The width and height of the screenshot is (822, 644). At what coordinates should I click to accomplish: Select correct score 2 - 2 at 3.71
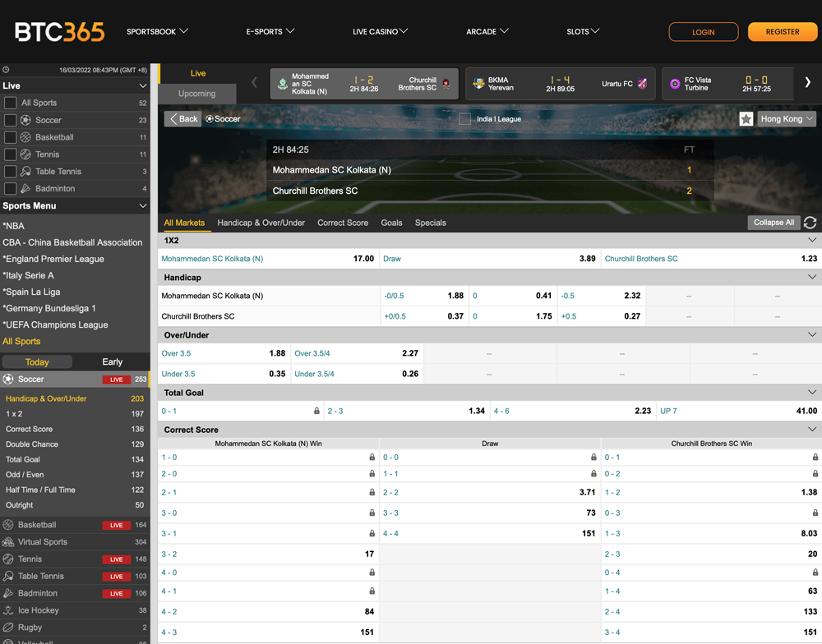coord(490,493)
